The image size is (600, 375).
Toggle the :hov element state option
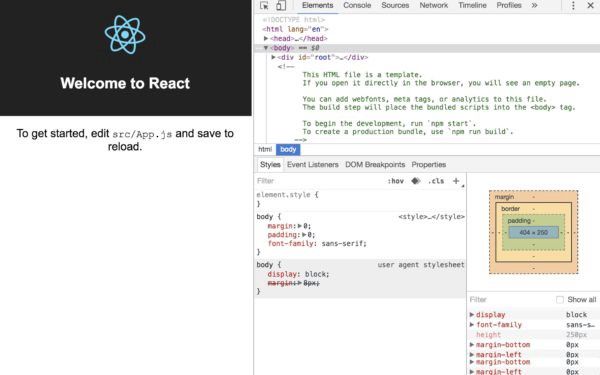(x=396, y=181)
